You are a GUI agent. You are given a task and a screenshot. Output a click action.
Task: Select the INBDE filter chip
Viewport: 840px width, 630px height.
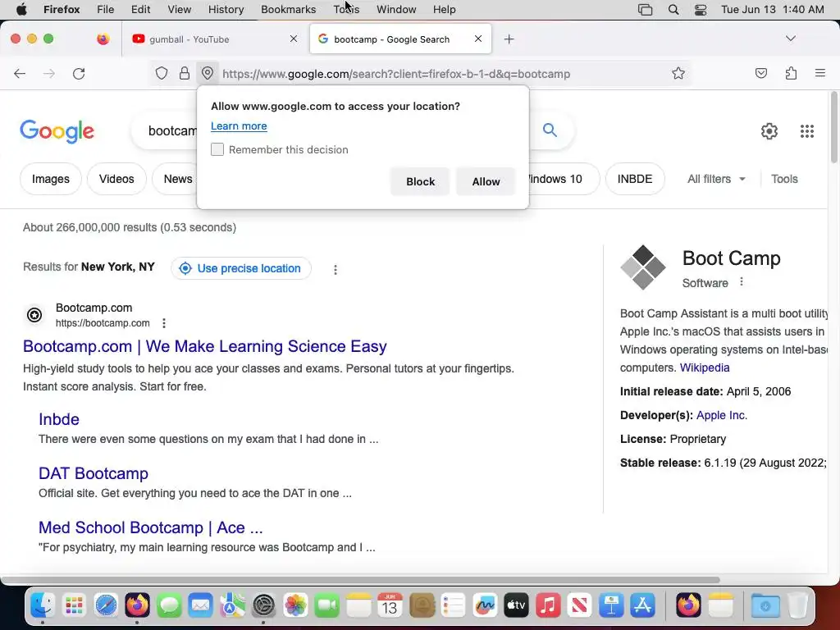coord(635,179)
